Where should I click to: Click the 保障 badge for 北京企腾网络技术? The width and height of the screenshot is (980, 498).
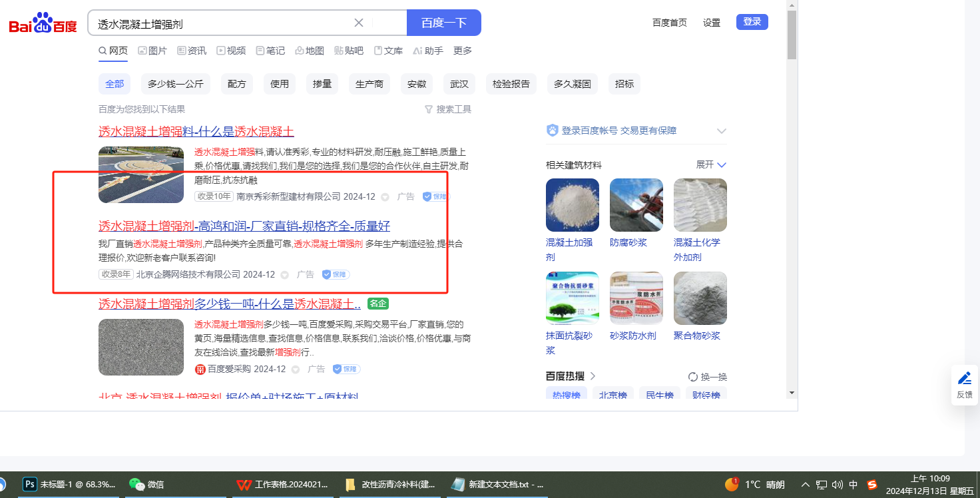pyautogui.click(x=336, y=274)
